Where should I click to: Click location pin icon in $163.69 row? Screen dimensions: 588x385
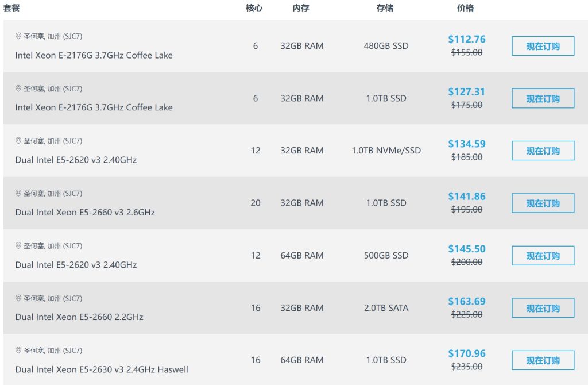coord(18,298)
